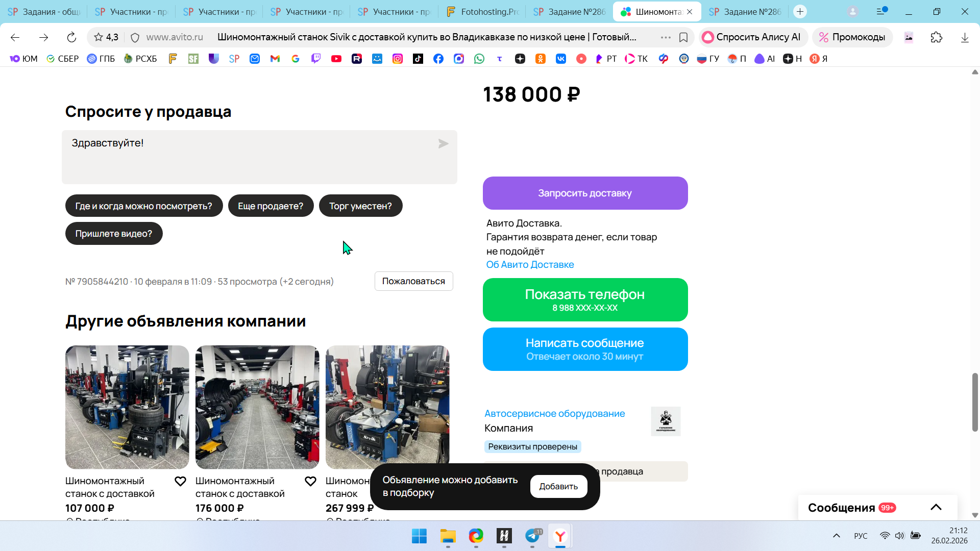Open browser extensions puzzle icon
This screenshot has width=980, height=551.
[936, 37]
